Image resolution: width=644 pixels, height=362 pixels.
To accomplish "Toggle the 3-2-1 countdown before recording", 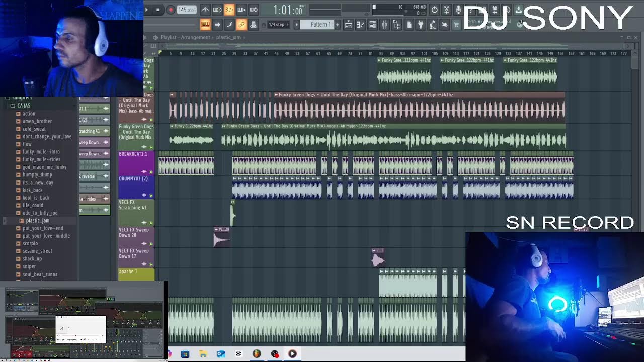I will coord(229,10).
